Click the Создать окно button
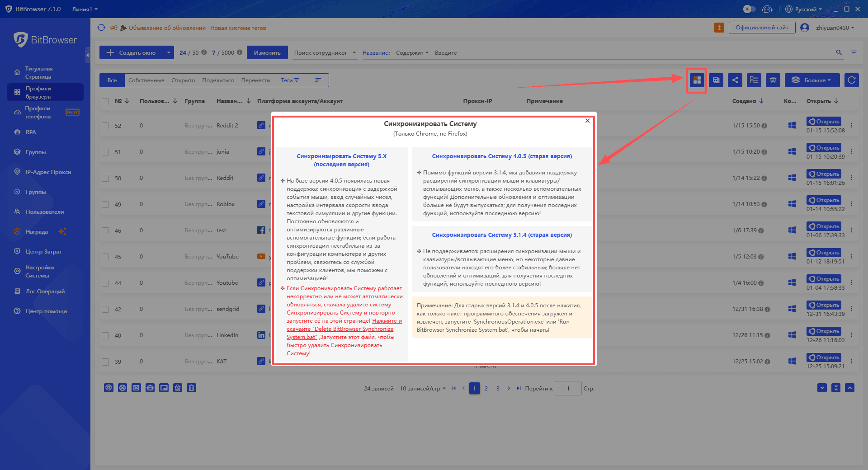 tap(132, 52)
